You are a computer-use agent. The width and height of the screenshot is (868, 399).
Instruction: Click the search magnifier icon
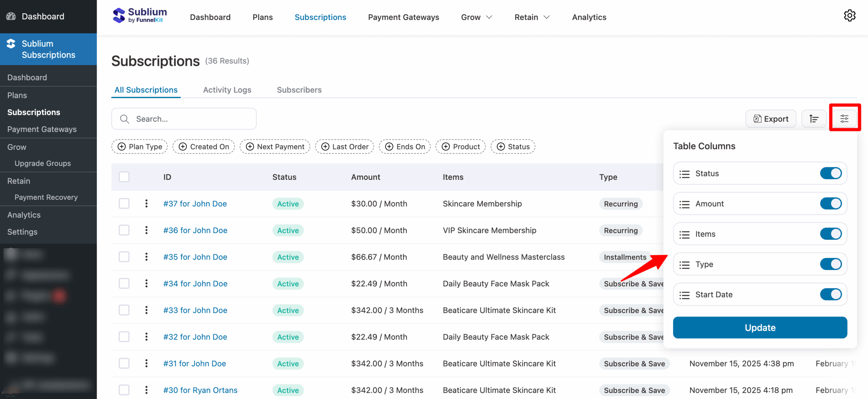(124, 119)
